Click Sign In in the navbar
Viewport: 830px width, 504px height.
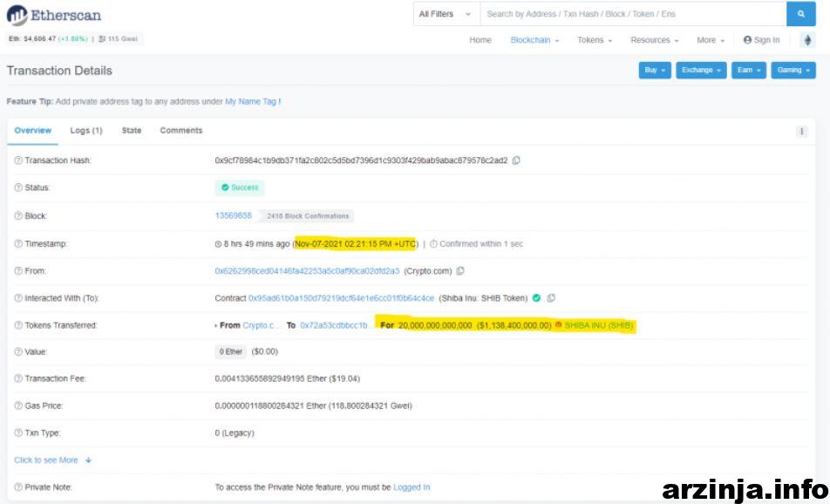point(761,40)
